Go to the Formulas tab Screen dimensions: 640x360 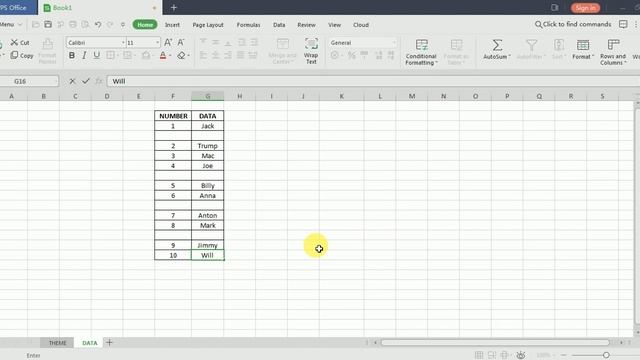(248, 24)
